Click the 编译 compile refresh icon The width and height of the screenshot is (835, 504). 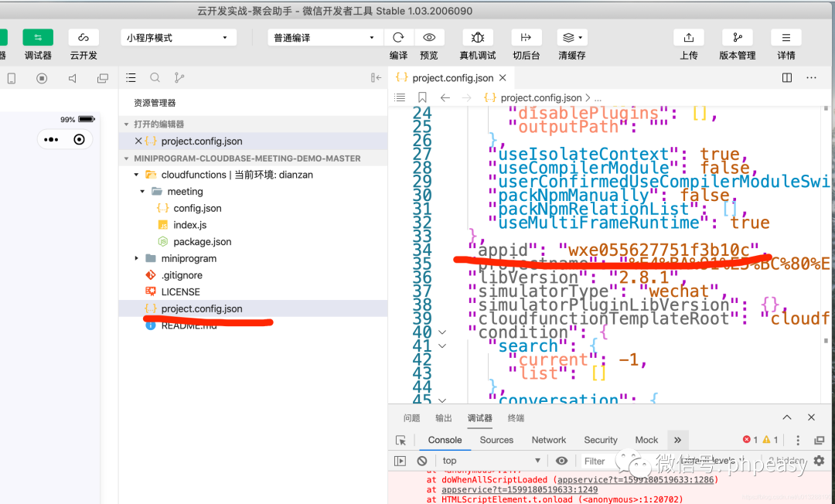point(398,37)
